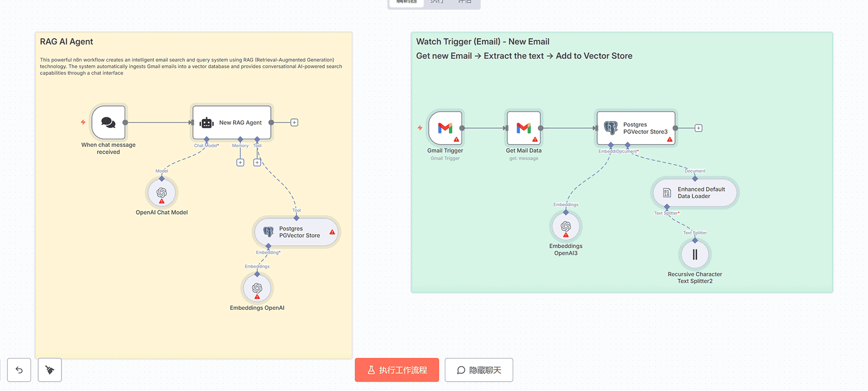The image size is (868, 391).
Task: Add a Memory sub-node to New RAG Agent
Action: click(x=240, y=162)
